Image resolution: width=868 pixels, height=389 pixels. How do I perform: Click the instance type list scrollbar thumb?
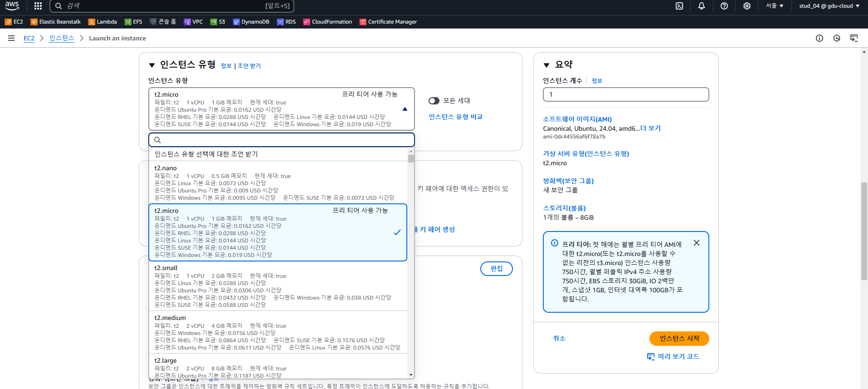click(411, 158)
